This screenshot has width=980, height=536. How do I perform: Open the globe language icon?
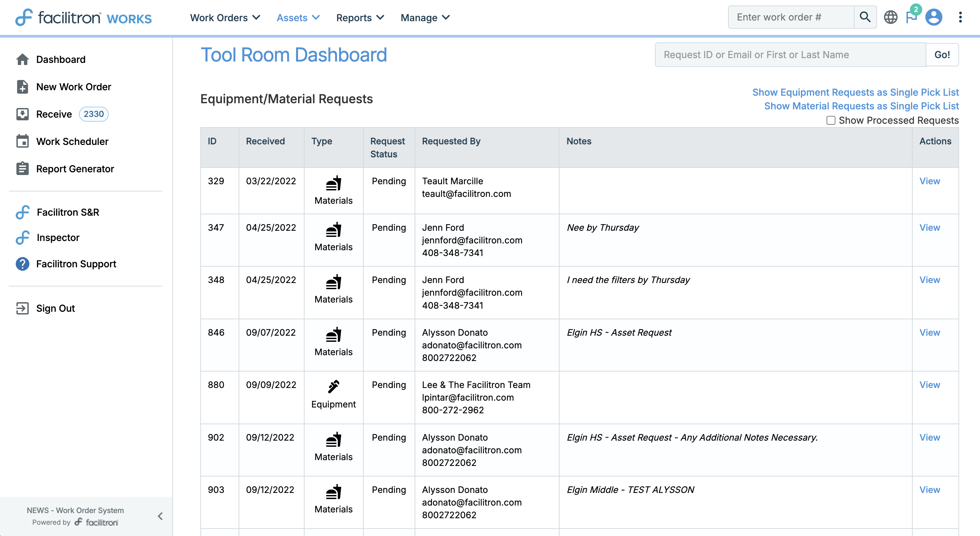tap(890, 17)
